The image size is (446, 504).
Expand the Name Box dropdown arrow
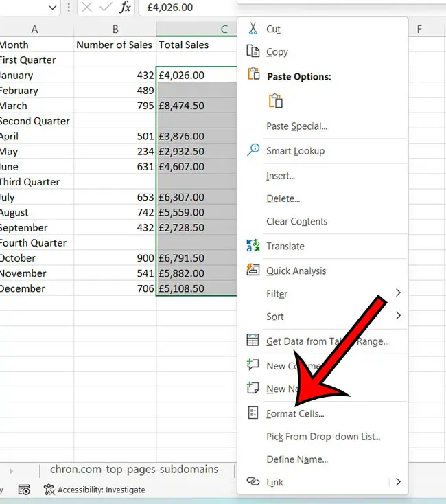pyautogui.click(x=53, y=8)
